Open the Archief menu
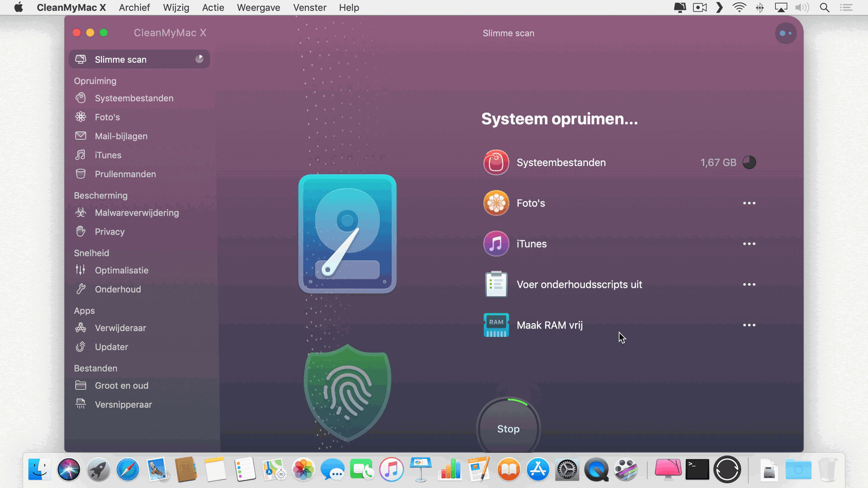This screenshot has height=488, width=868. click(x=134, y=8)
